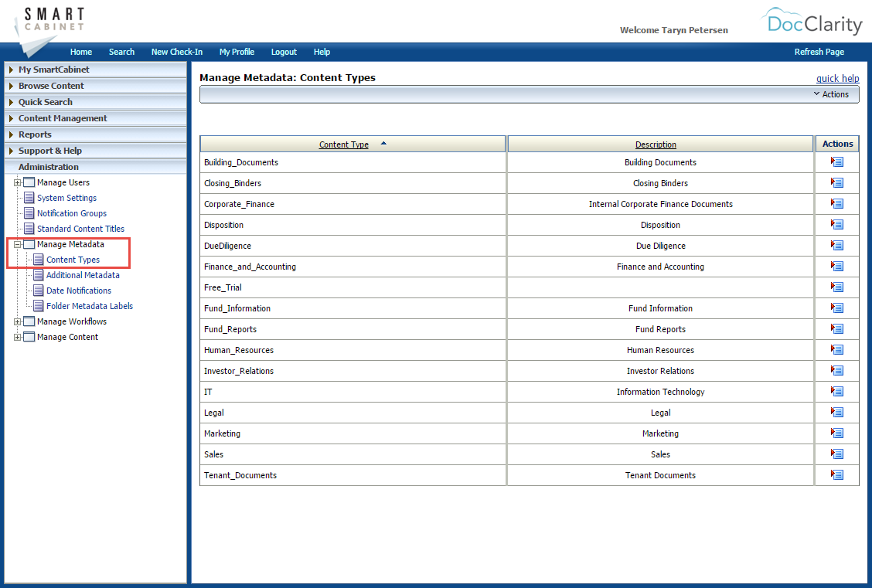Expand the Manage Content node
Screen dimensions: 872x588
click(x=18, y=337)
